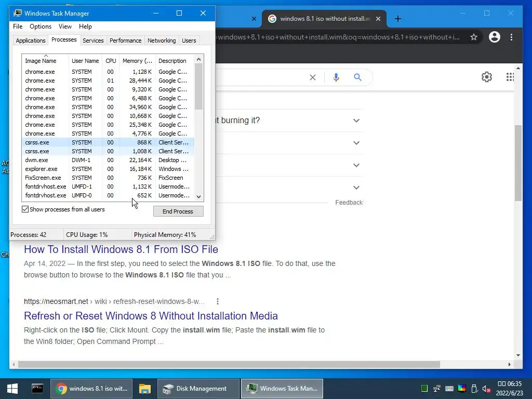This screenshot has height=399, width=532.
Task: Expand the fourth related question chevron
Action: tap(356, 188)
